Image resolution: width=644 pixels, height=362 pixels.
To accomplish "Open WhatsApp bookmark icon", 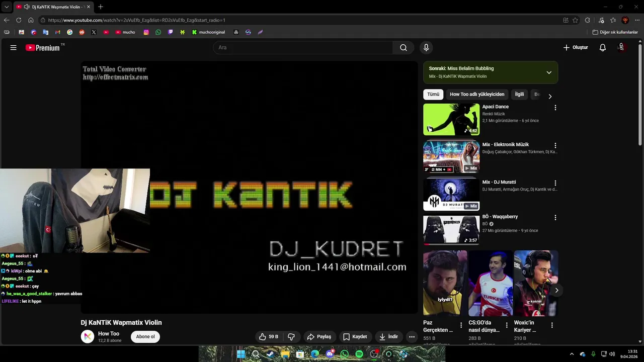I will pyautogui.click(x=158, y=32).
